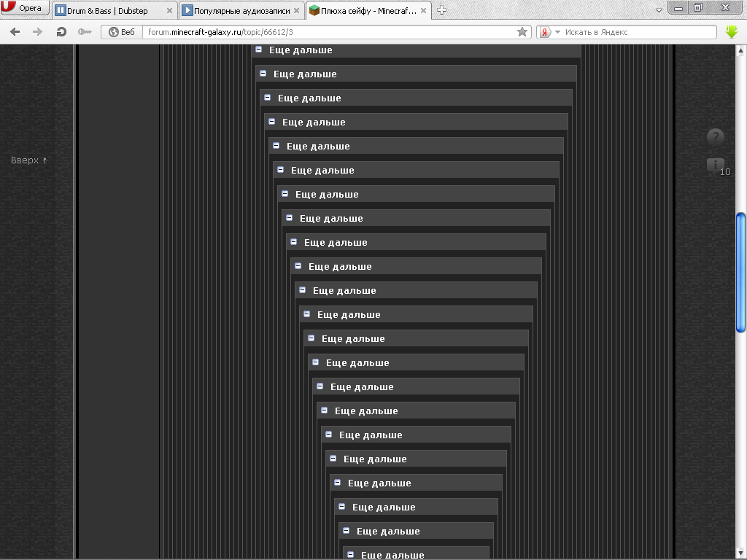The width and height of the screenshot is (747, 560).
Task: Close the Drum & Bass | Dubstep tab
Action: pos(169,10)
